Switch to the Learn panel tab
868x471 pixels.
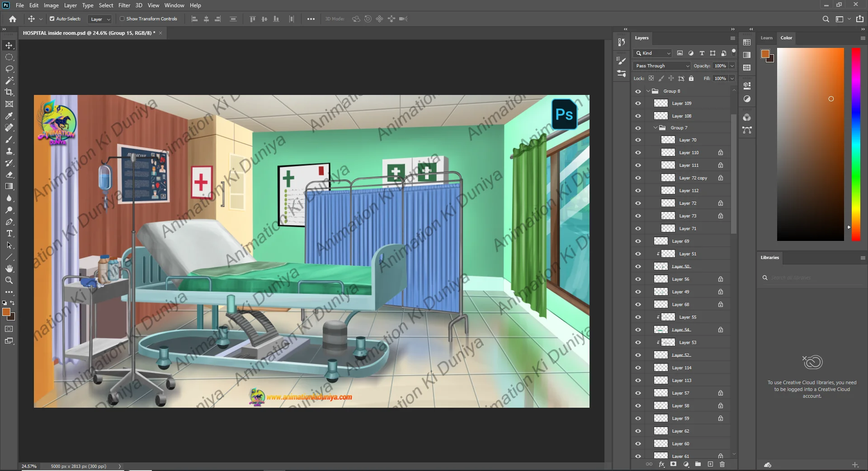pyautogui.click(x=766, y=38)
